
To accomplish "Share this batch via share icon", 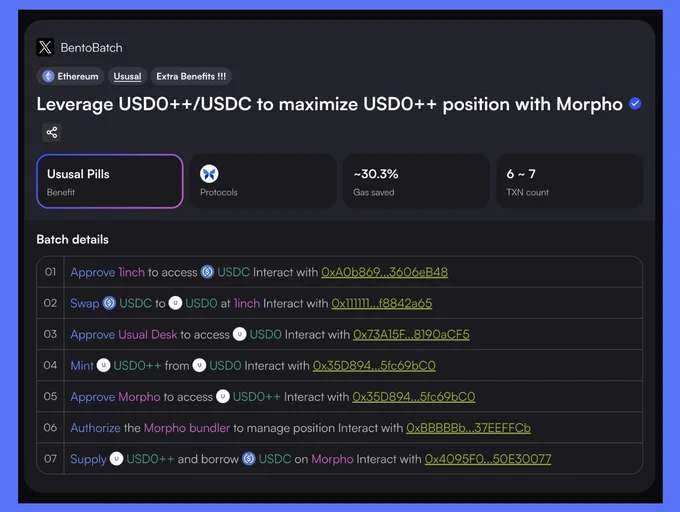I will coord(52,132).
